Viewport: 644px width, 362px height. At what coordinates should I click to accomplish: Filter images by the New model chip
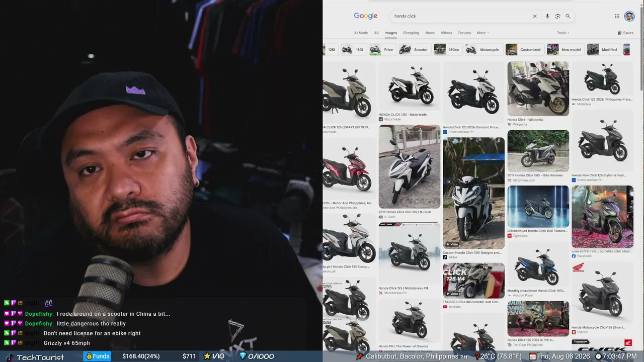[565, 49]
